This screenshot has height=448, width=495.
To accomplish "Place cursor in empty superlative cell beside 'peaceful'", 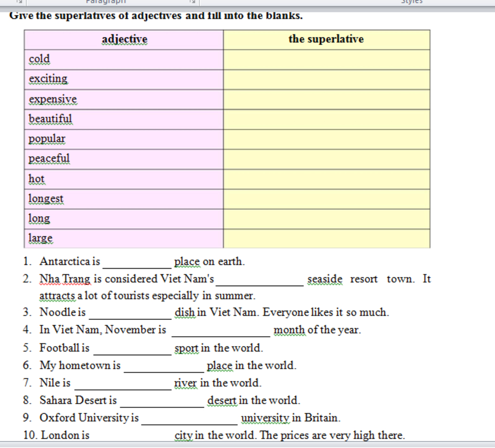I will click(x=326, y=159).
